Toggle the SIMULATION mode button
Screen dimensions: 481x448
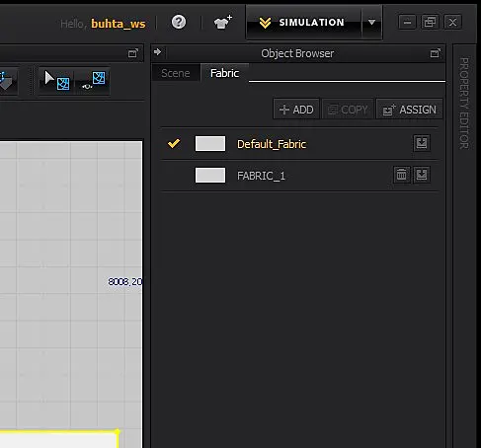tap(303, 23)
